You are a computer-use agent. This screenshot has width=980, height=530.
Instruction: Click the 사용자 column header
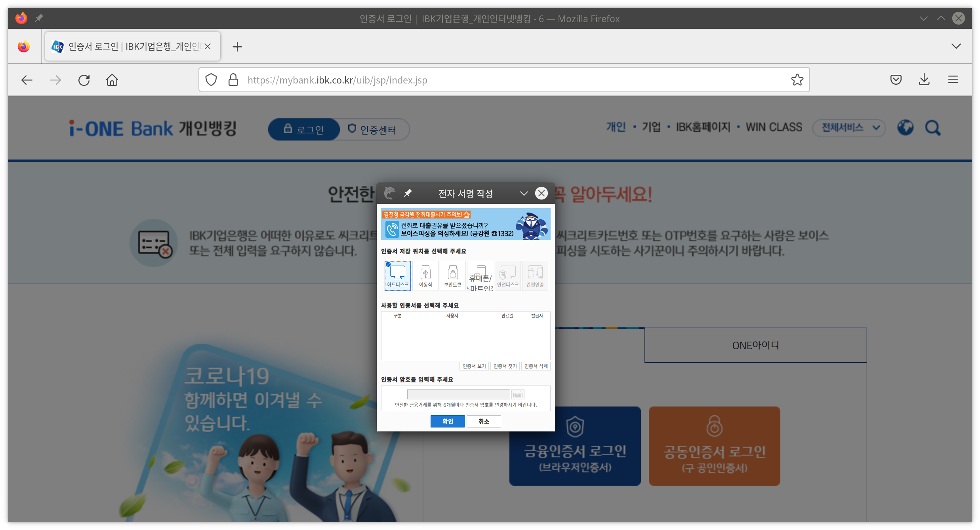pyautogui.click(x=452, y=315)
